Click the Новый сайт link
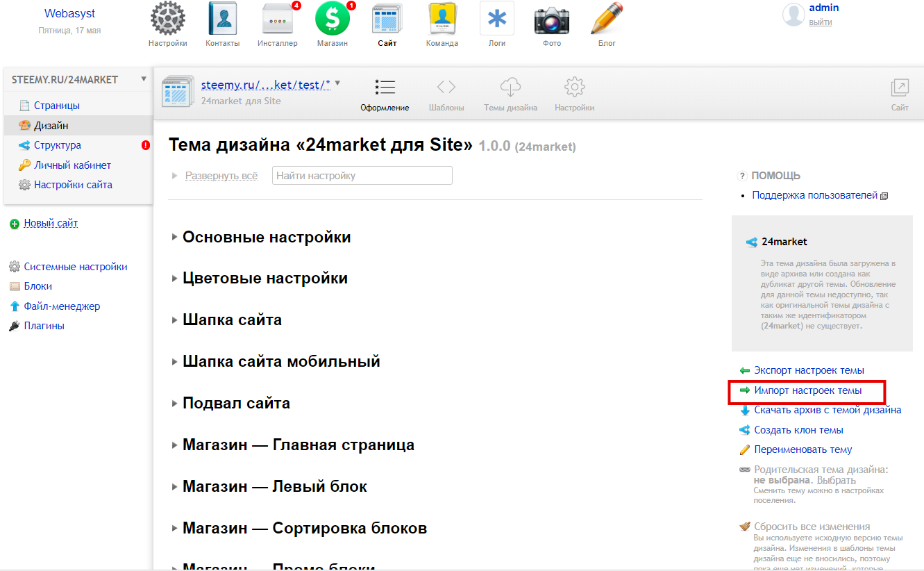This screenshot has height=571, width=924. [51, 224]
